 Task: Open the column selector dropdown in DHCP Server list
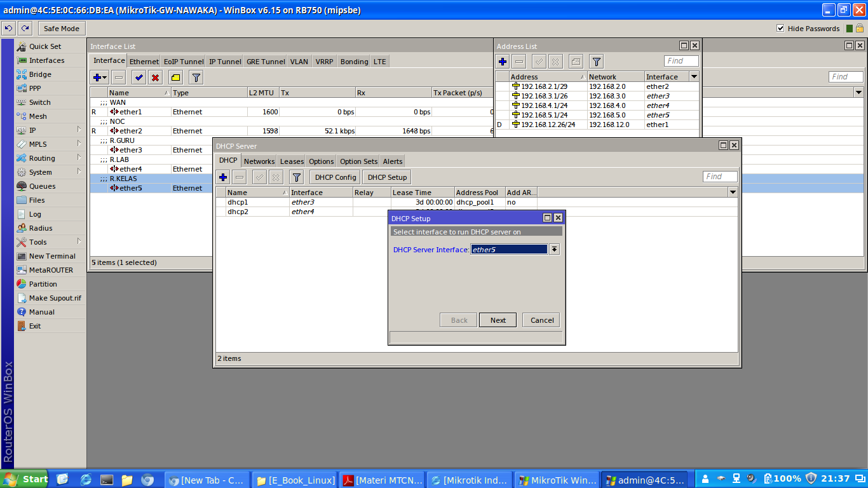coord(733,192)
